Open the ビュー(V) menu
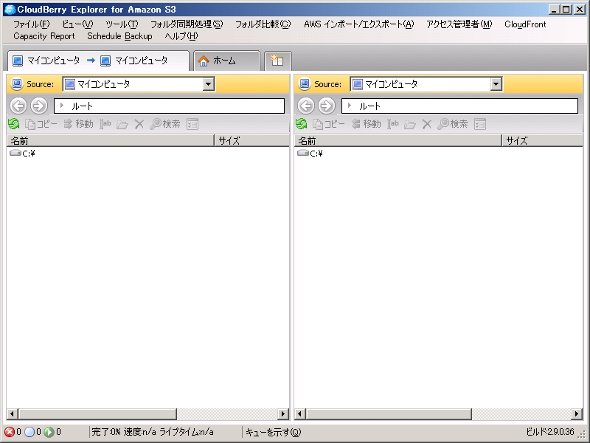The height and width of the screenshot is (443, 590). [x=78, y=24]
